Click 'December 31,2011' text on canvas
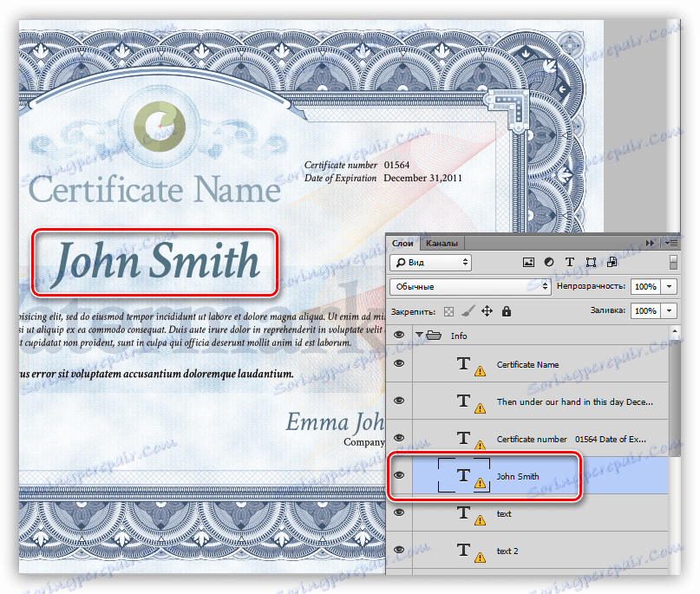This screenshot has height=594, width=700. [422, 178]
